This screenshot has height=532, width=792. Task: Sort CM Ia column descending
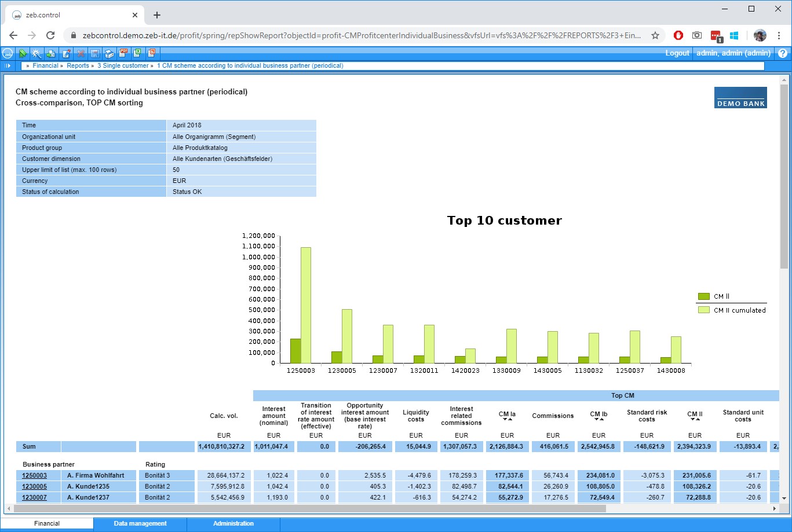click(504, 419)
